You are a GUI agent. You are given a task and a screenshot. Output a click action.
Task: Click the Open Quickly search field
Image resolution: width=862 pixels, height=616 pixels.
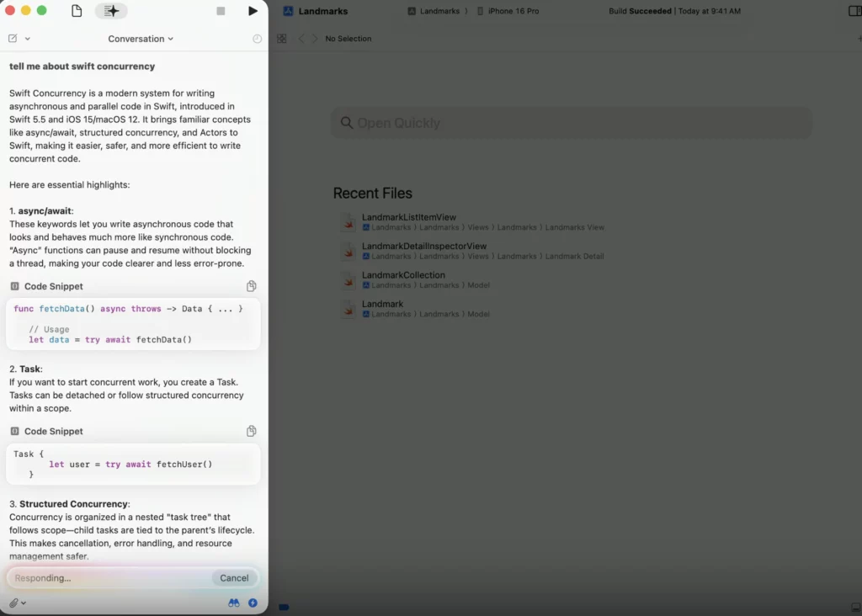click(x=572, y=123)
